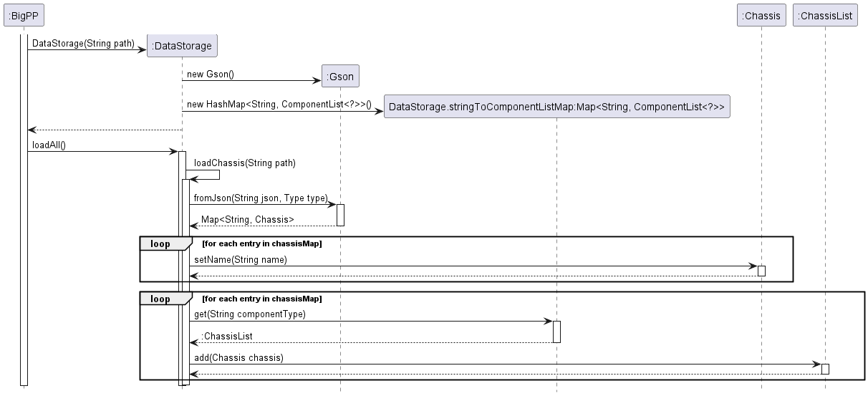Select the add(Chassis chassis) message label
This screenshot has height=396, width=868.
238,357
